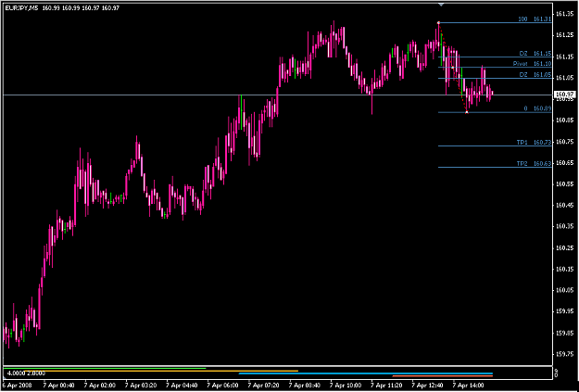Click the '100 161.31' Fibonacci level label
Image resolution: width=579 pixels, height=392 pixels.
pos(535,19)
